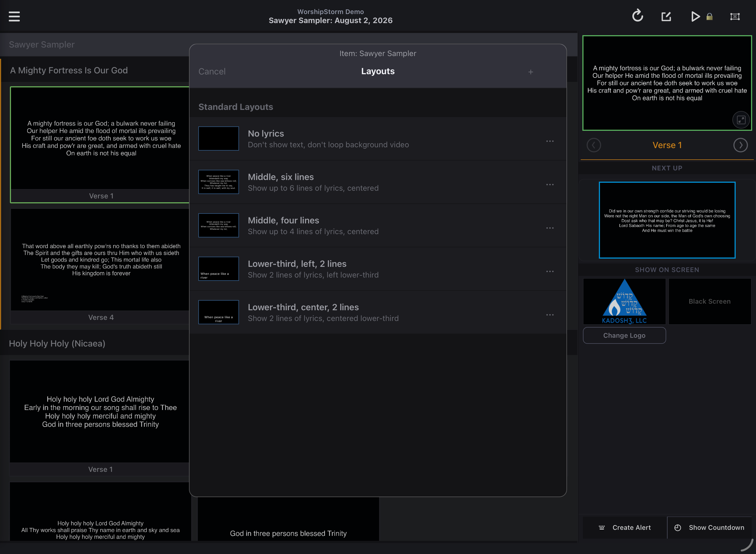Click the orange Verse 1 label
The width and height of the screenshot is (756, 554).
[667, 145]
